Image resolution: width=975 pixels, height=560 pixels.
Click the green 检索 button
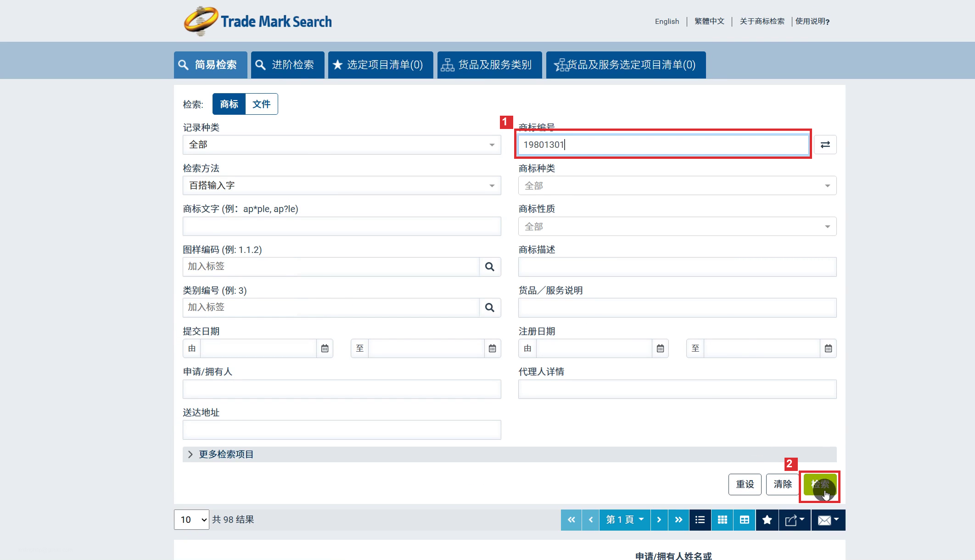[820, 484]
